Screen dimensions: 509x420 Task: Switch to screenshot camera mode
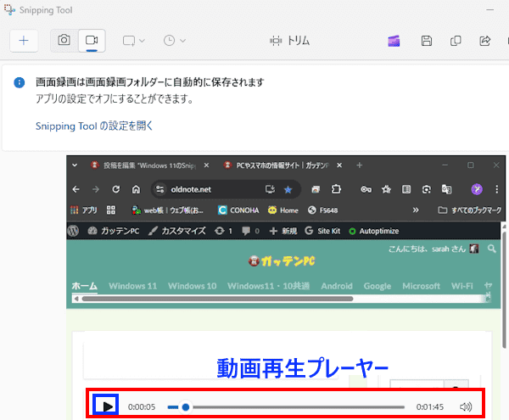64,40
